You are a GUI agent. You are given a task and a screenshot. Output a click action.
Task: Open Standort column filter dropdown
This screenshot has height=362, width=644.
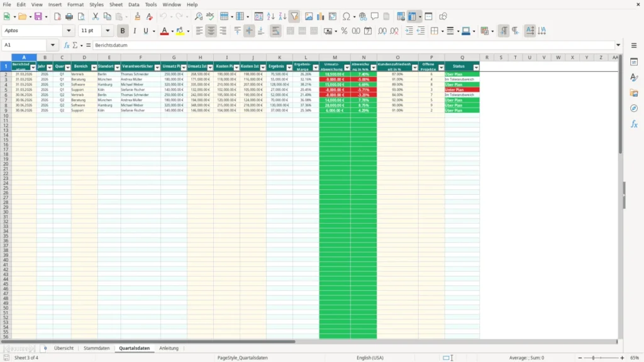pyautogui.click(x=117, y=68)
